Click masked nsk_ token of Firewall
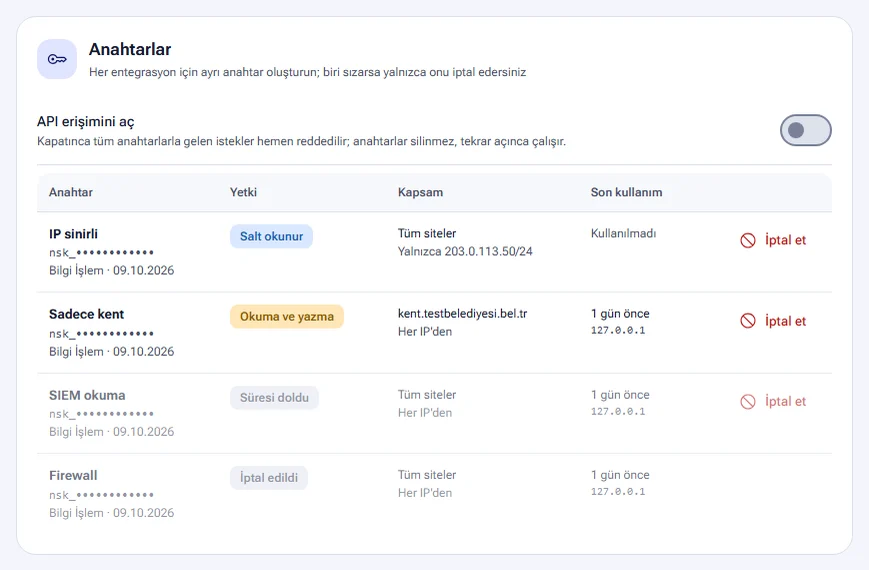The width and height of the screenshot is (869, 570). point(101,495)
